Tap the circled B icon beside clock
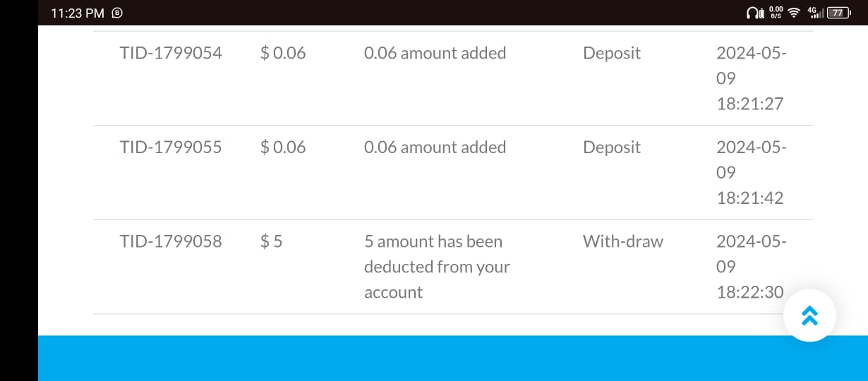 [x=118, y=13]
